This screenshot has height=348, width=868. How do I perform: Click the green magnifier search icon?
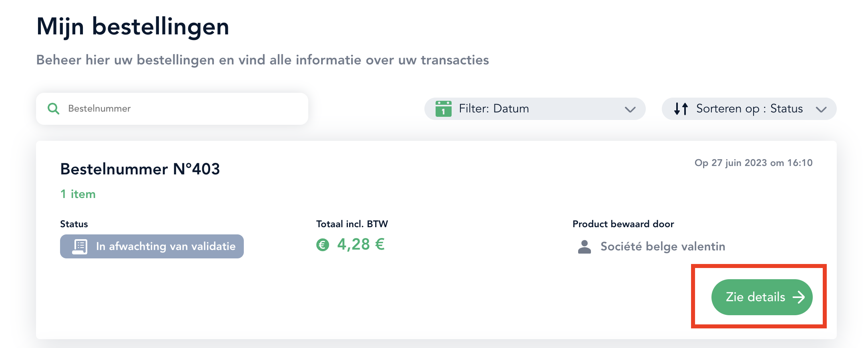click(x=53, y=109)
